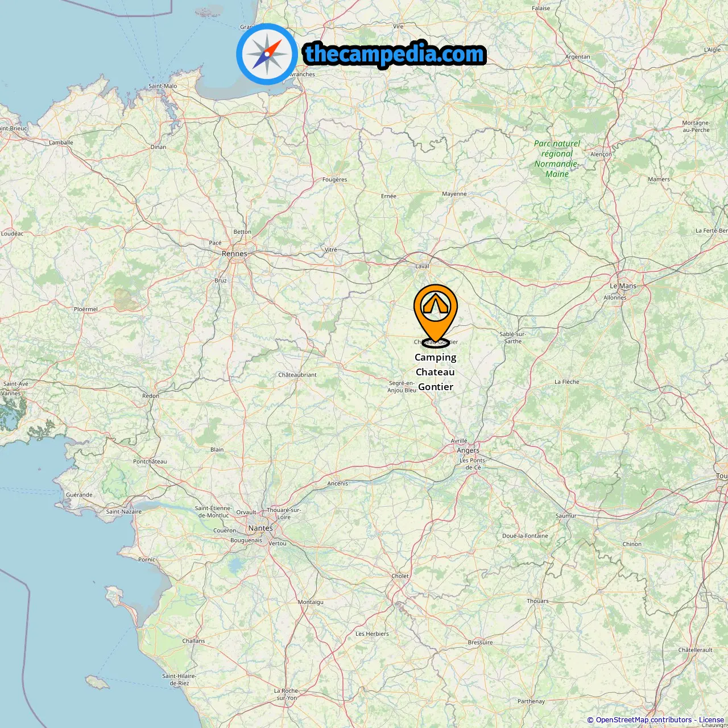This screenshot has height=728, width=728.
Task: Click the Saint-Nazaire town label
Action: pos(124,512)
